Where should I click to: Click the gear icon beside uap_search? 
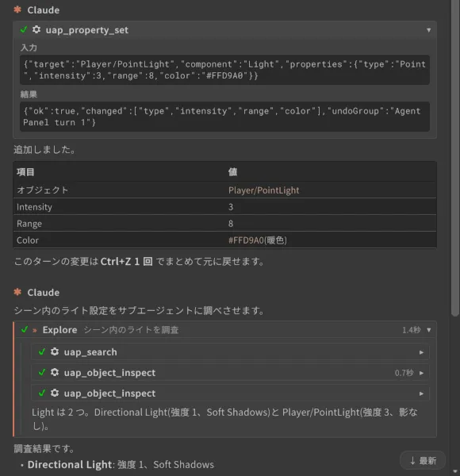pos(55,351)
